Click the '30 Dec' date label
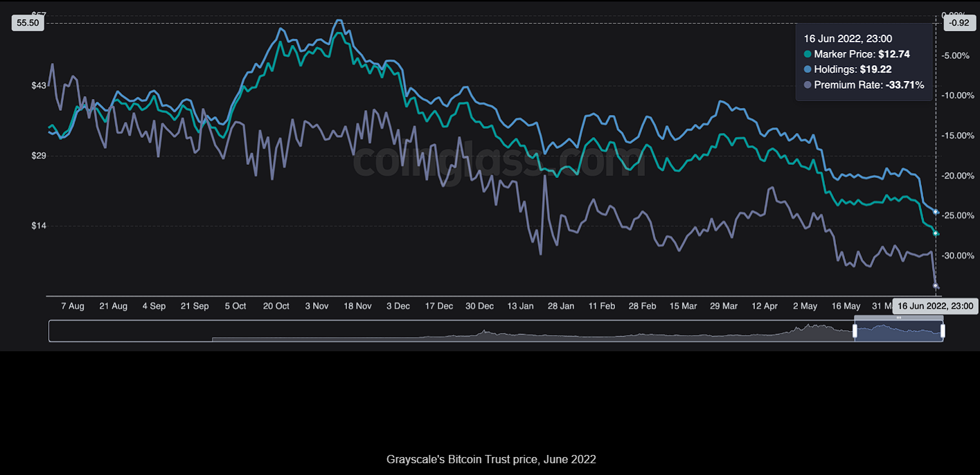980x475 pixels. [x=479, y=306]
